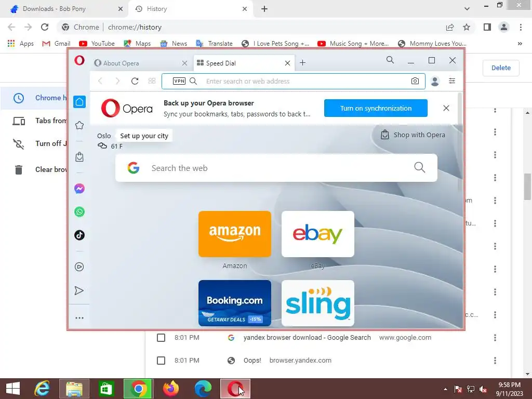This screenshot has height=399, width=532.
Task: Open Opera Shopping corner sidebar icon
Action: click(x=79, y=157)
